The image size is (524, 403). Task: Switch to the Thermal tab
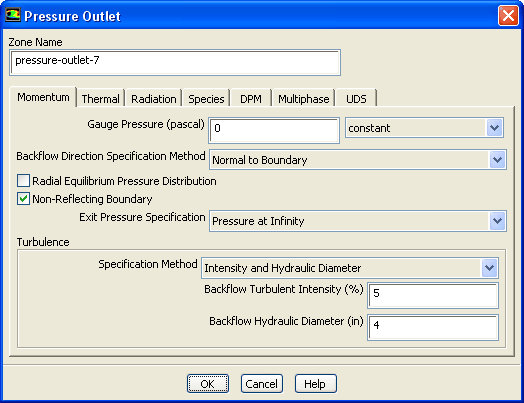[x=101, y=99]
